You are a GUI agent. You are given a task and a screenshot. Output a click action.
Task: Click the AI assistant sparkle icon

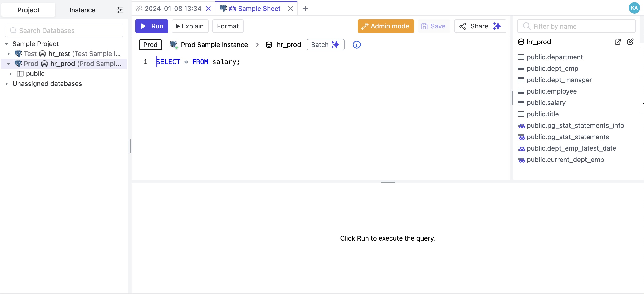[x=497, y=26]
